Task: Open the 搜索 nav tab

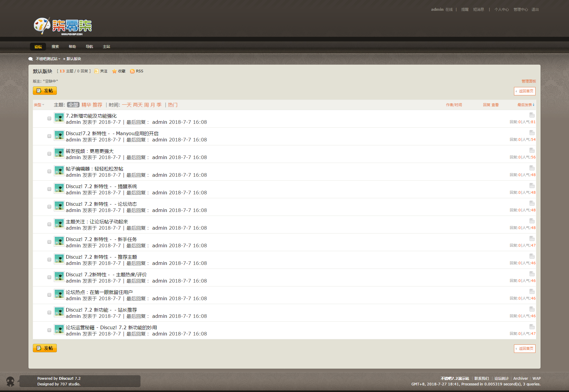Action: tap(55, 47)
